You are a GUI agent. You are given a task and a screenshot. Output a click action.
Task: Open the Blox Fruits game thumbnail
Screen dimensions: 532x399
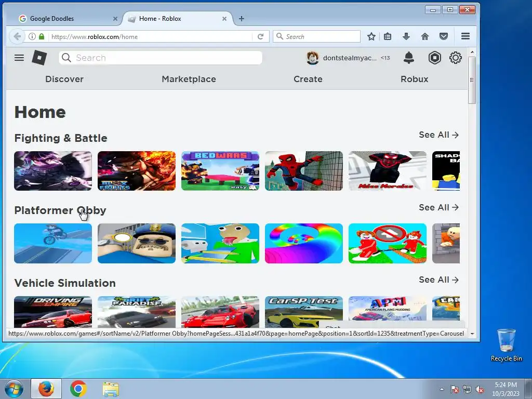pos(137,170)
